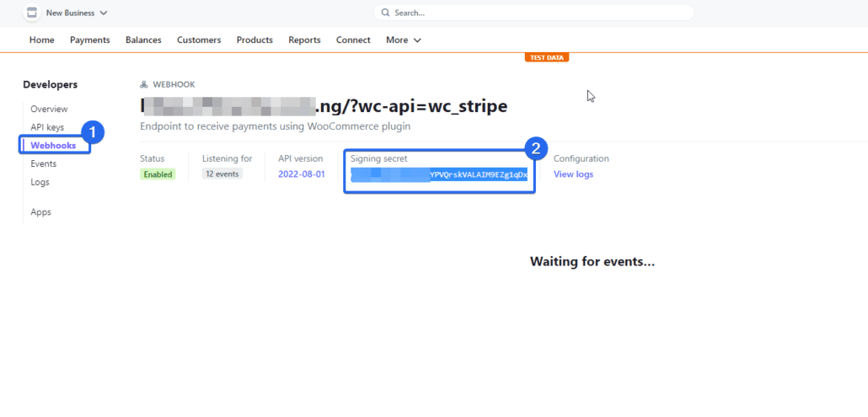
Task: Click the Enabled status badge
Action: pyautogui.click(x=158, y=174)
